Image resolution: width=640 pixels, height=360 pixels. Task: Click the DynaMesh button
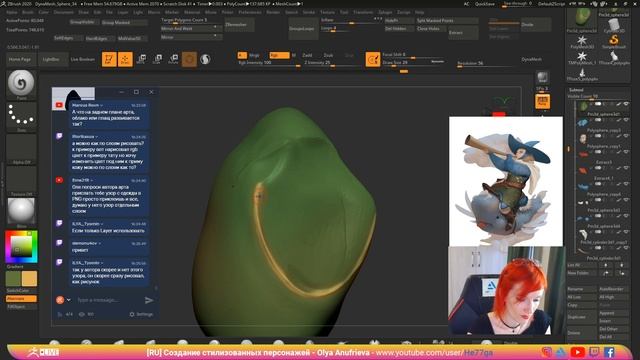(531, 60)
